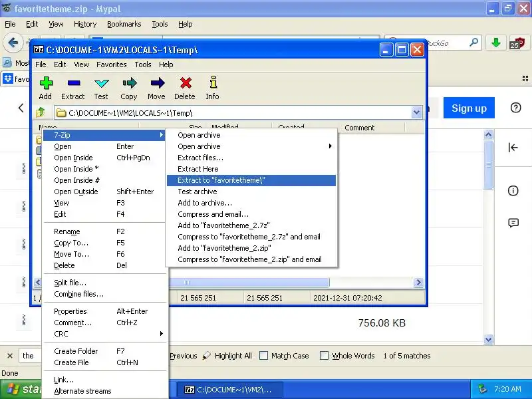Toggle the Whole Words checkbox
The height and width of the screenshot is (399, 532).
point(324,356)
